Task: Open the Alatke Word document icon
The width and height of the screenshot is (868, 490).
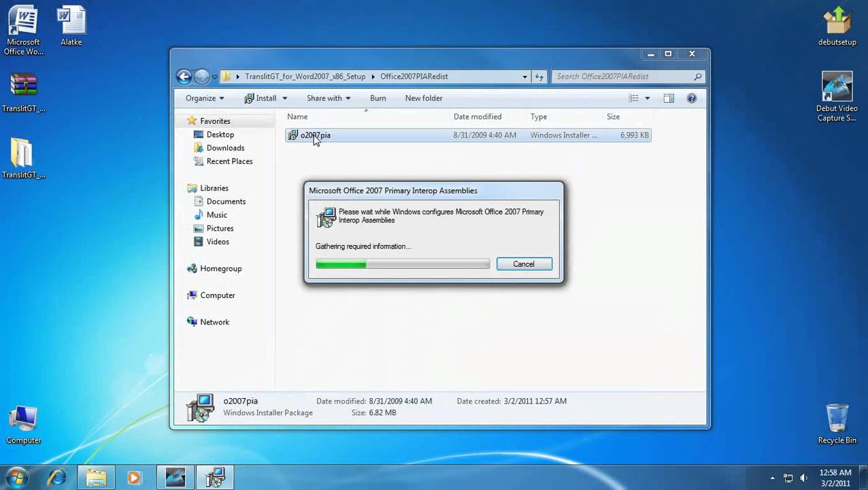Action: 71,27
